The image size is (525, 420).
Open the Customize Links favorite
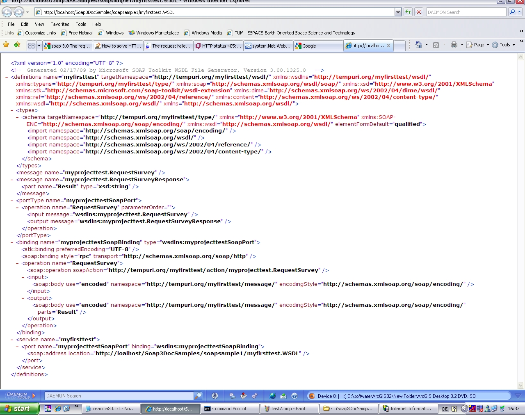point(37,33)
